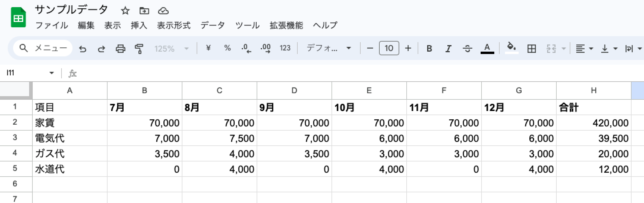Select column D header
Screen dimensions: 644x203
click(294, 91)
